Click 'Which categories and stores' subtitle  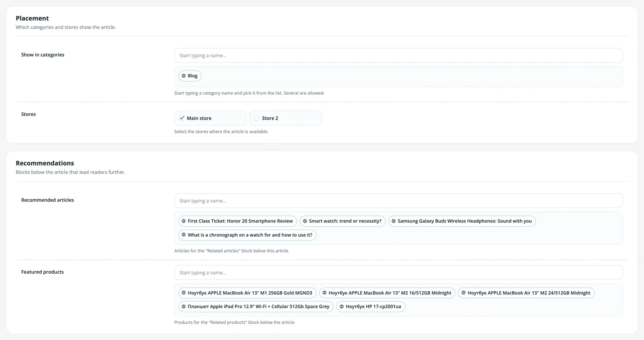coord(66,27)
